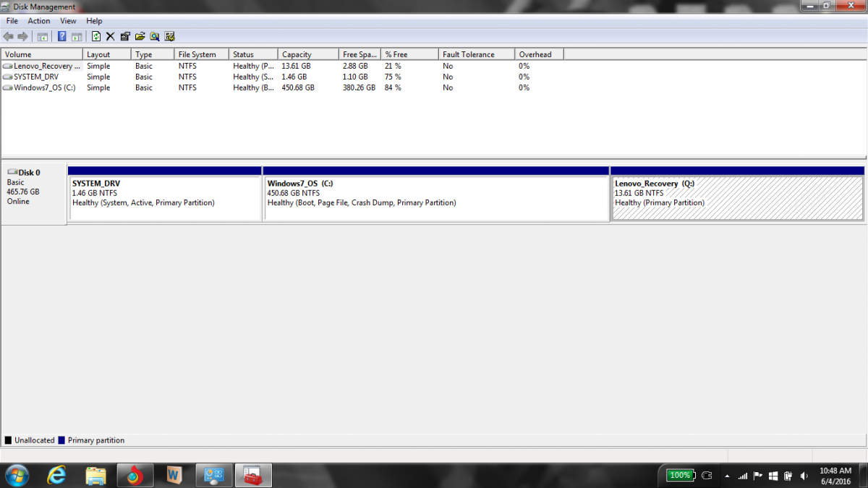Click the 380.26 GB free space cell
The width and height of the screenshot is (868, 488).
[359, 87]
